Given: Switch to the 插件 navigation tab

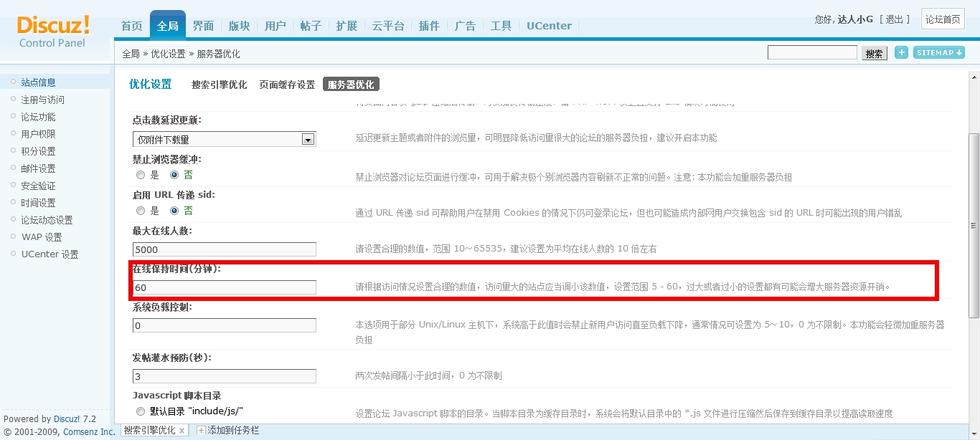Looking at the screenshot, I should coord(429,26).
